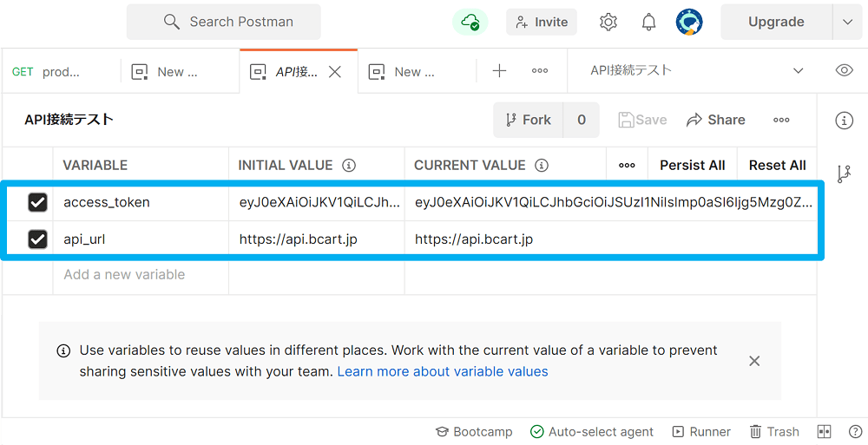Open Learn more about variable values link
The width and height of the screenshot is (868, 445).
point(443,371)
